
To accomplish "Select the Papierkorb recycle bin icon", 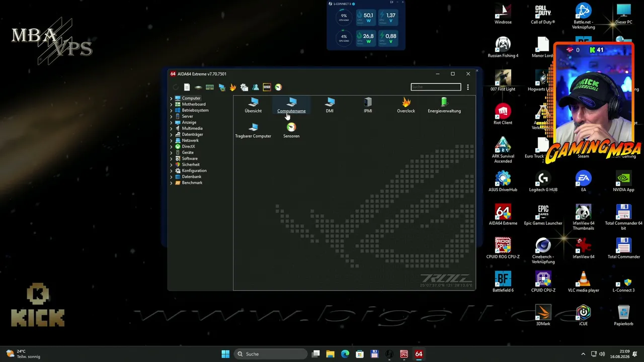I will coord(624,315).
